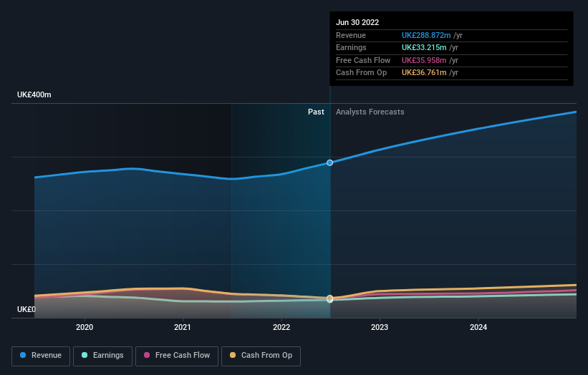
Task: Click the UK£0 y-axis label
Action: [x=26, y=309]
